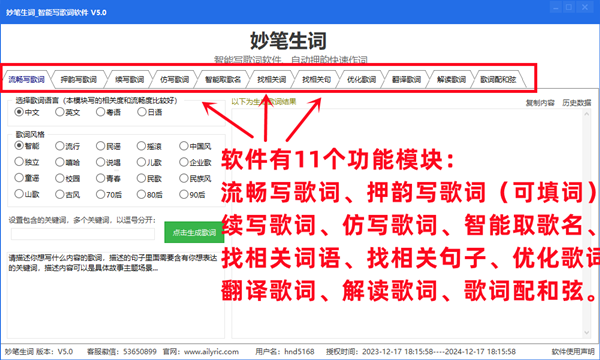Choose the 中国风 style radio button
Viewport: 600px width, 360px height.
tap(195, 146)
